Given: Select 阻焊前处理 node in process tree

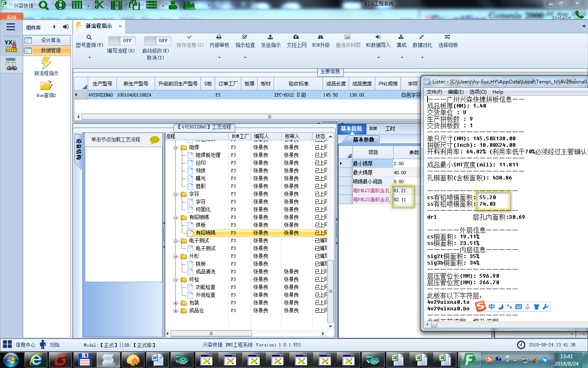Looking at the screenshot, I should pyautogui.click(x=208, y=155).
